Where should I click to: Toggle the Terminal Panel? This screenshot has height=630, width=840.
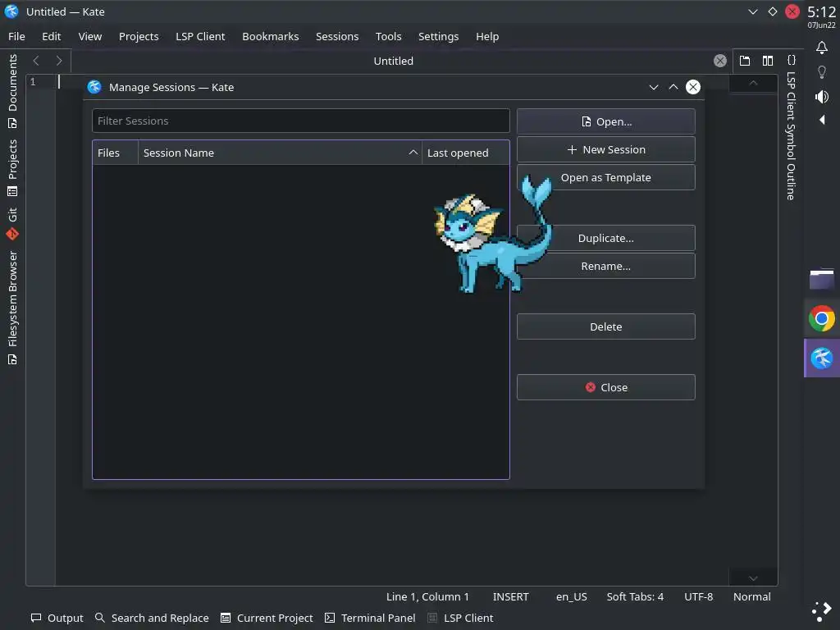(370, 618)
